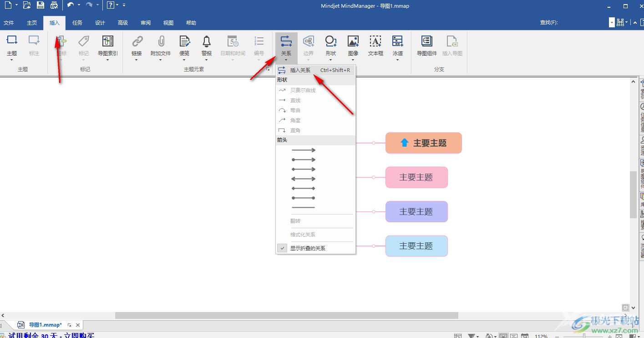
Task: Click the Boundary (边界) icon
Action: [x=309, y=41]
